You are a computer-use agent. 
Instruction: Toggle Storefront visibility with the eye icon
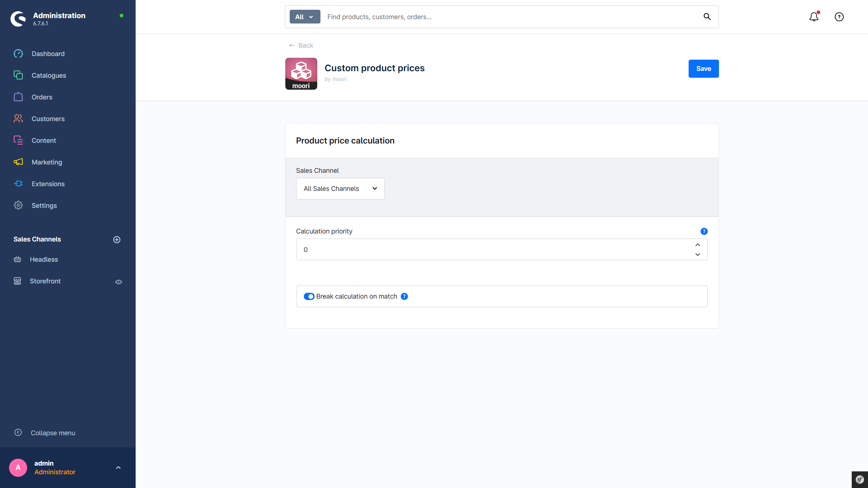coord(119,282)
